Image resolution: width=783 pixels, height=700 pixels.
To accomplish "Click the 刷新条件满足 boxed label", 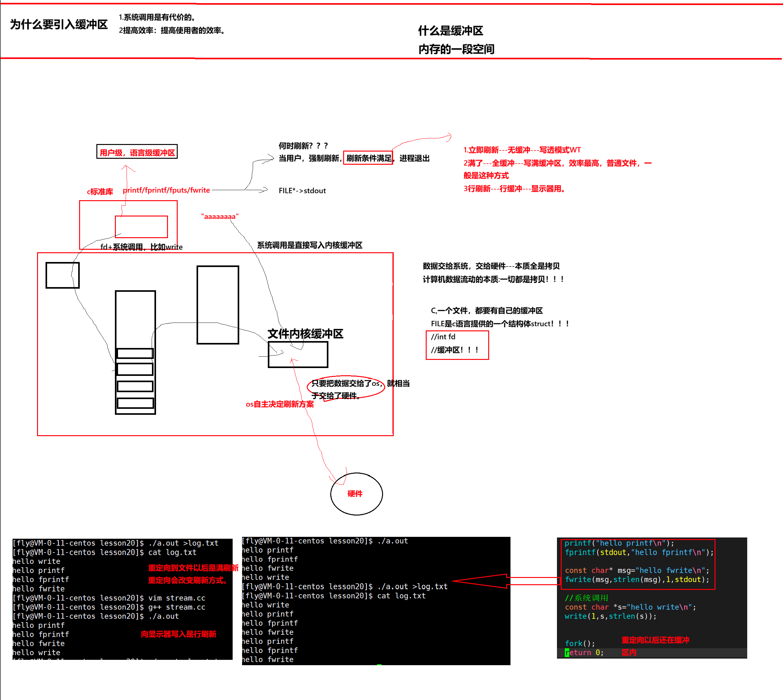I will (x=368, y=158).
